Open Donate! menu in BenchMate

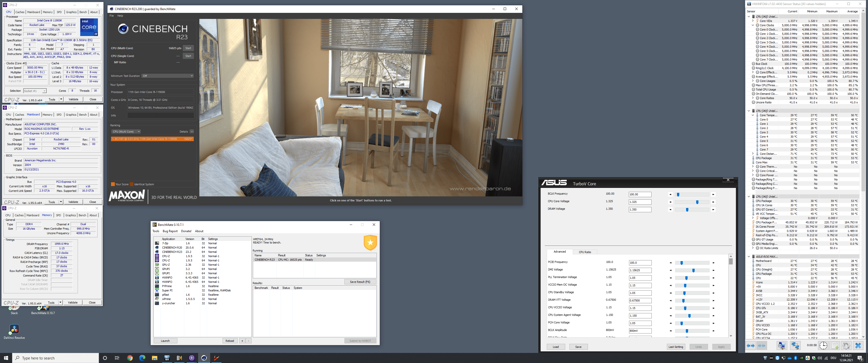point(186,231)
